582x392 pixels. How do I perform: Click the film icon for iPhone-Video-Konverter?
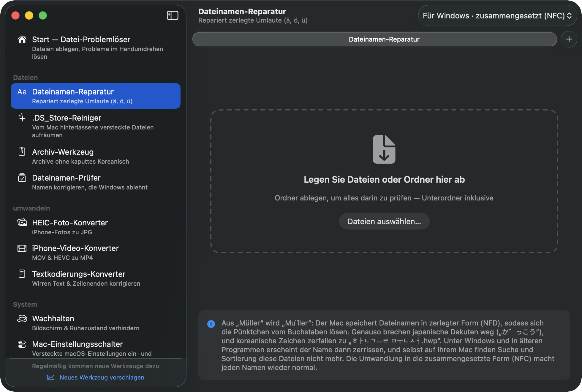(x=22, y=248)
